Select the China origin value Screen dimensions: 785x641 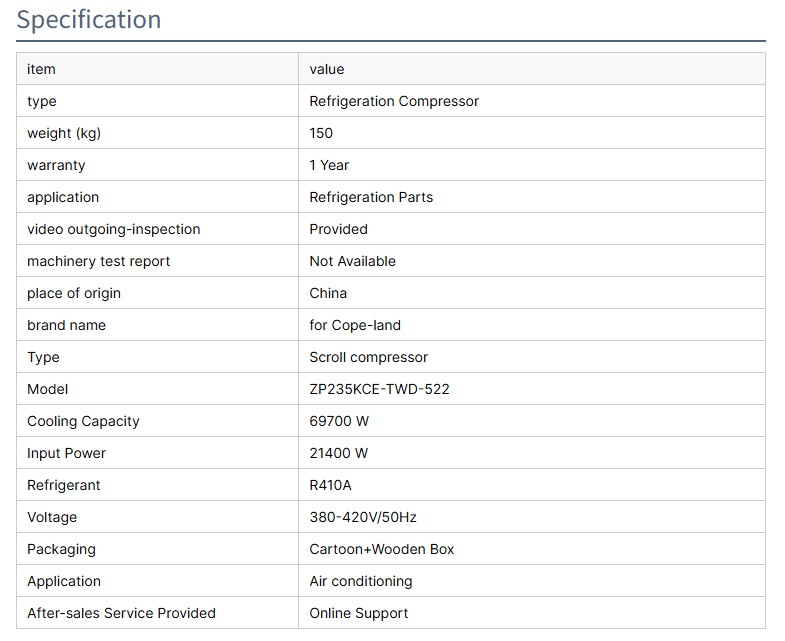tap(328, 293)
